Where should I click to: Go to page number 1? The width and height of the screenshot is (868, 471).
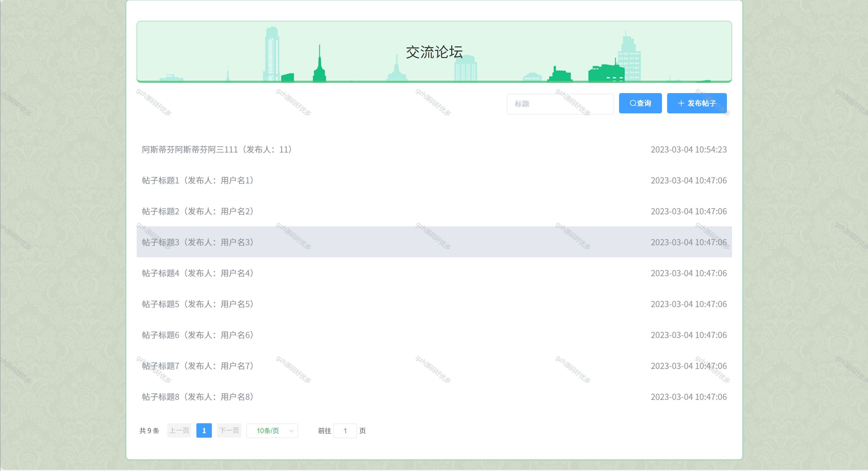204,431
